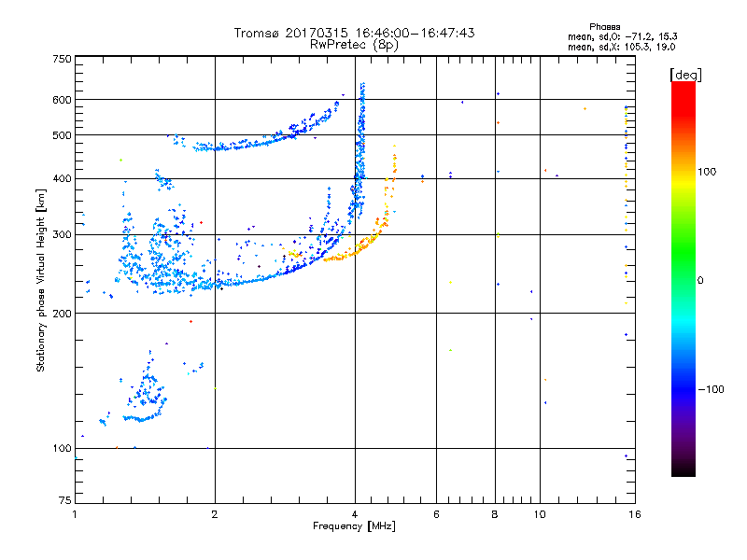747x560 pixels.
Task: Click the y-axis label '500'
Action: pyautogui.click(x=62, y=135)
